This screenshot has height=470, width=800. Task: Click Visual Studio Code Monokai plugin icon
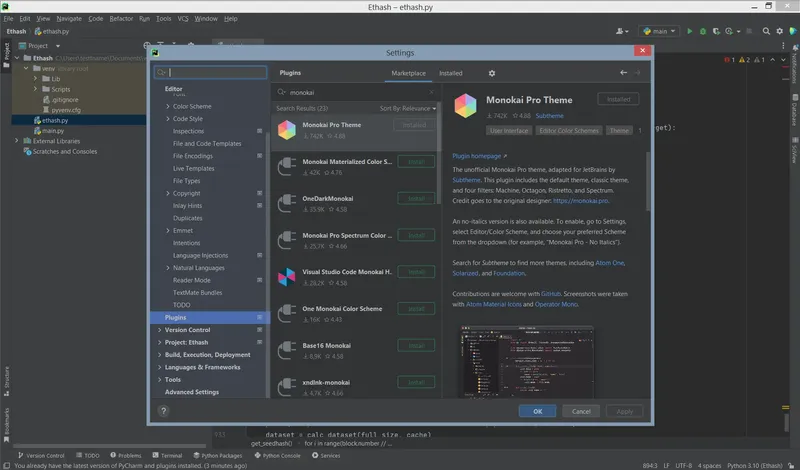click(287, 277)
